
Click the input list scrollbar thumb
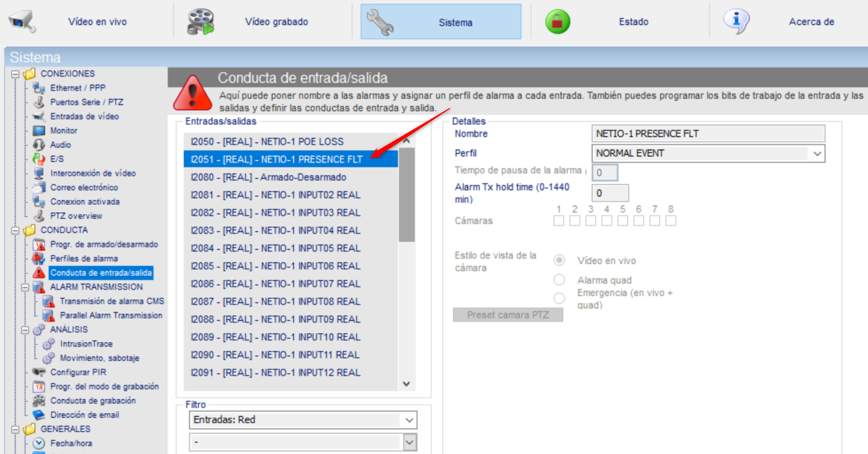[x=406, y=194]
